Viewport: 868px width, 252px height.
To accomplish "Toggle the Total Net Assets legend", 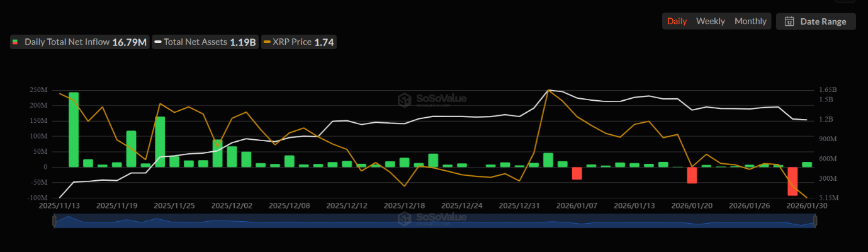I will point(205,42).
